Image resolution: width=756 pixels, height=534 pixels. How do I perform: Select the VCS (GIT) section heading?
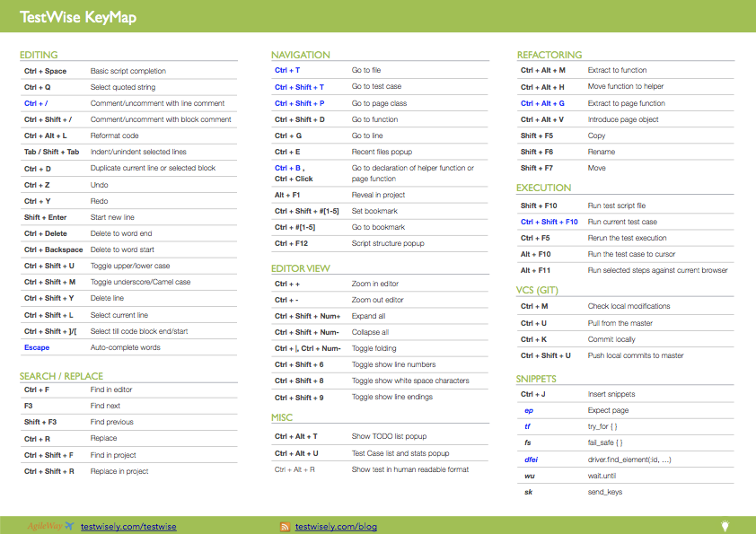[537, 290]
